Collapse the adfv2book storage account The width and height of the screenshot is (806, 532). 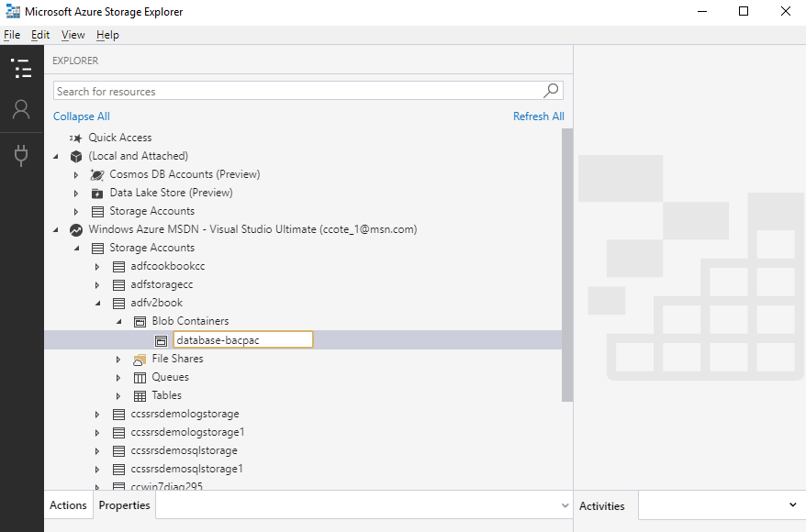coord(98,304)
